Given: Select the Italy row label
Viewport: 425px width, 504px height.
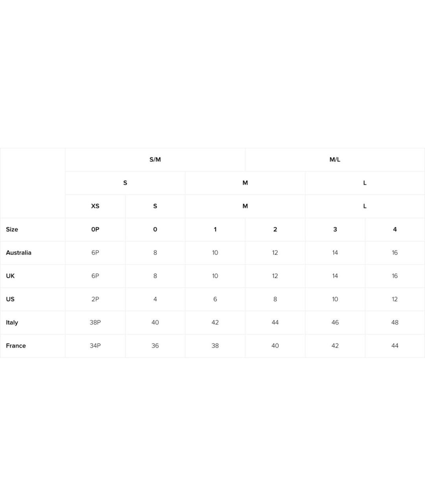Looking at the screenshot, I should pos(12,322).
